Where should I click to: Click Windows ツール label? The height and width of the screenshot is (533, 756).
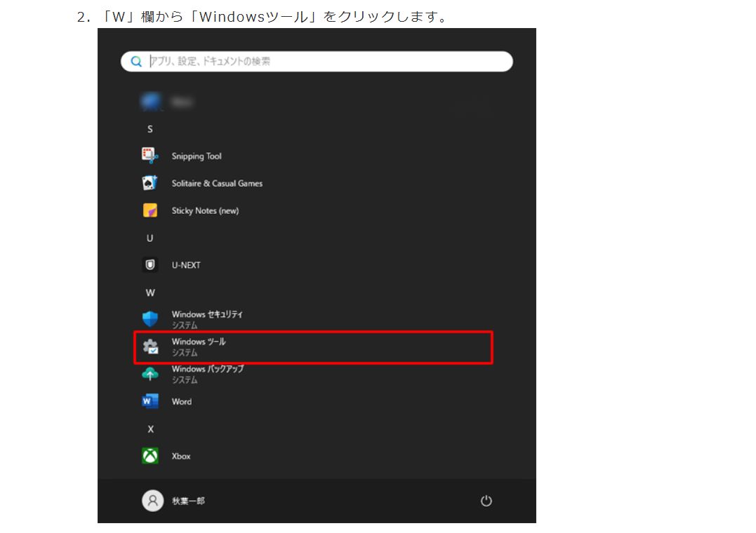coord(199,342)
